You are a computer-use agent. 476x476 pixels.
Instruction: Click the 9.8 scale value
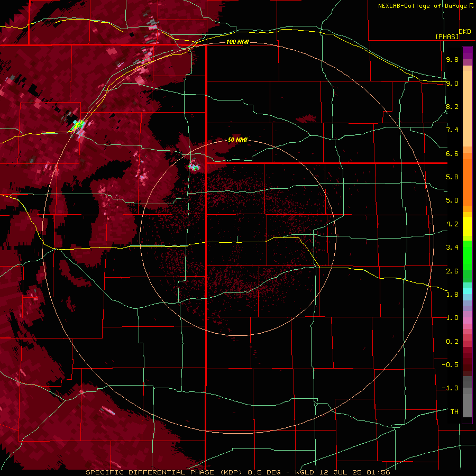(452, 59)
